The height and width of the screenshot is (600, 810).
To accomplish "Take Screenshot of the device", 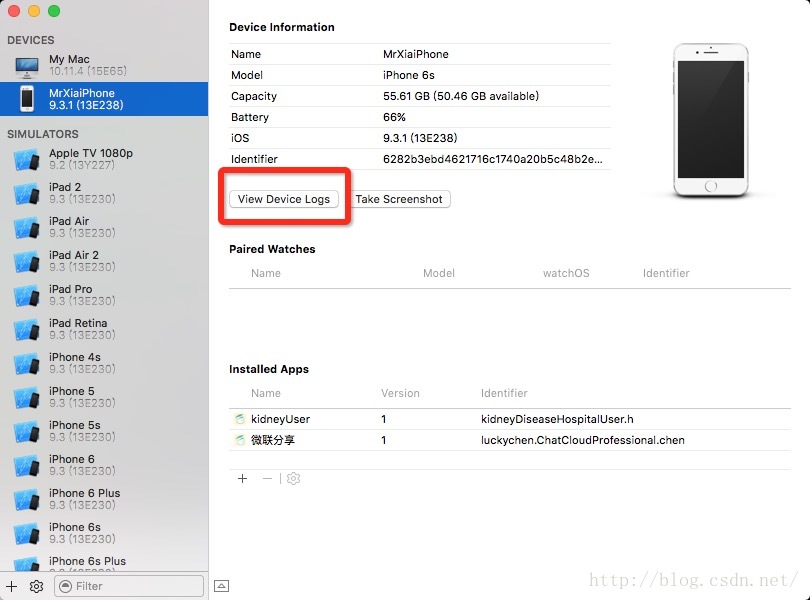I will pyautogui.click(x=399, y=199).
